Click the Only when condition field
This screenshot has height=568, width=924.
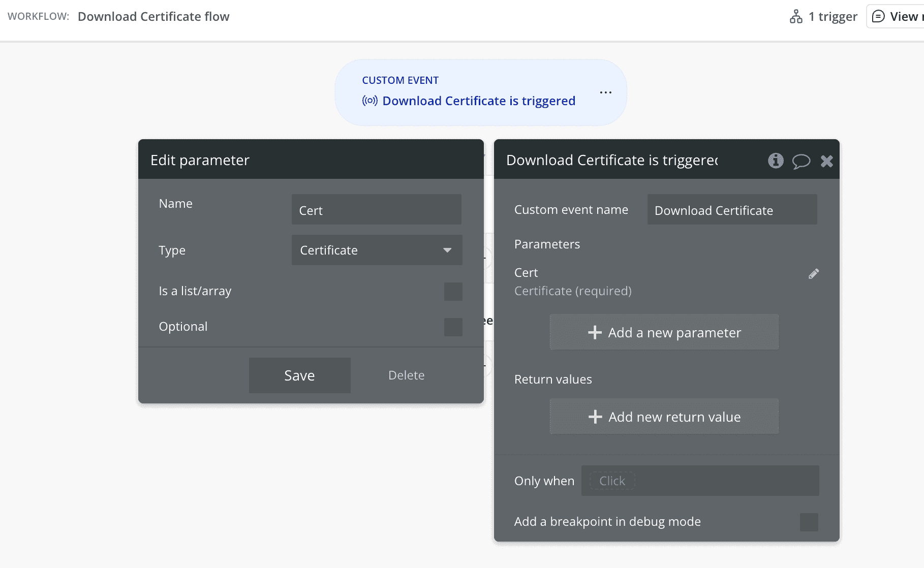(x=700, y=481)
